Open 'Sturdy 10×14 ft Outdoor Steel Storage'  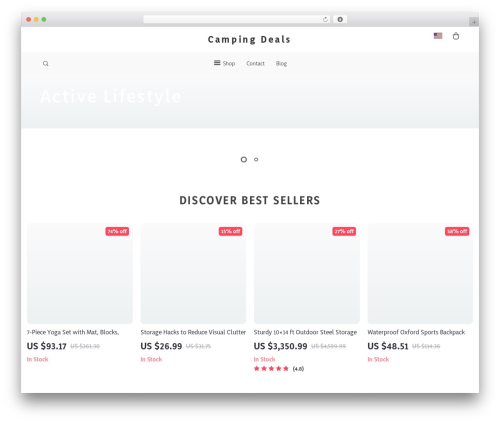point(305,332)
